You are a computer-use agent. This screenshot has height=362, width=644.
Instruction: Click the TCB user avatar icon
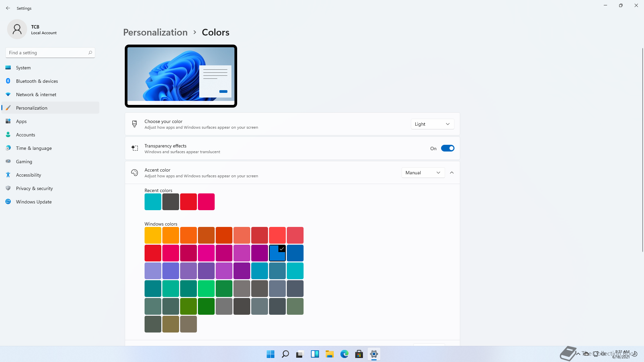[x=17, y=29]
